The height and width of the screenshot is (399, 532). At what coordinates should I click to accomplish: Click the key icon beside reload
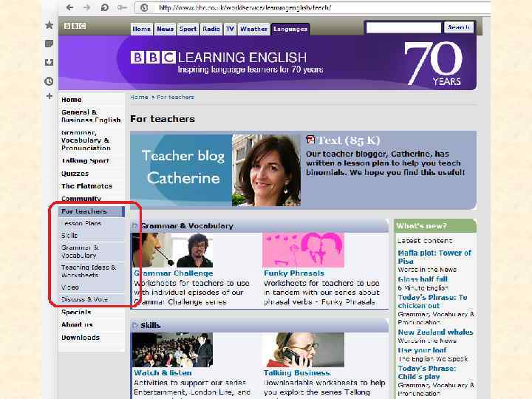(x=122, y=7)
